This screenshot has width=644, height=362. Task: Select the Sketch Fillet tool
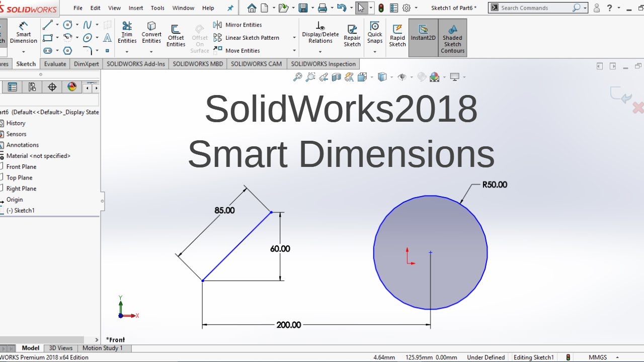(x=88, y=51)
